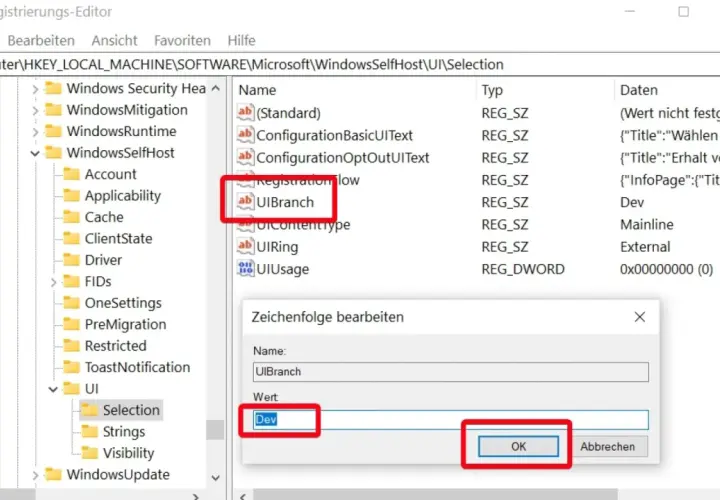Select the OneSettings folder icon
This screenshot has width=720, height=500.
click(71, 303)
